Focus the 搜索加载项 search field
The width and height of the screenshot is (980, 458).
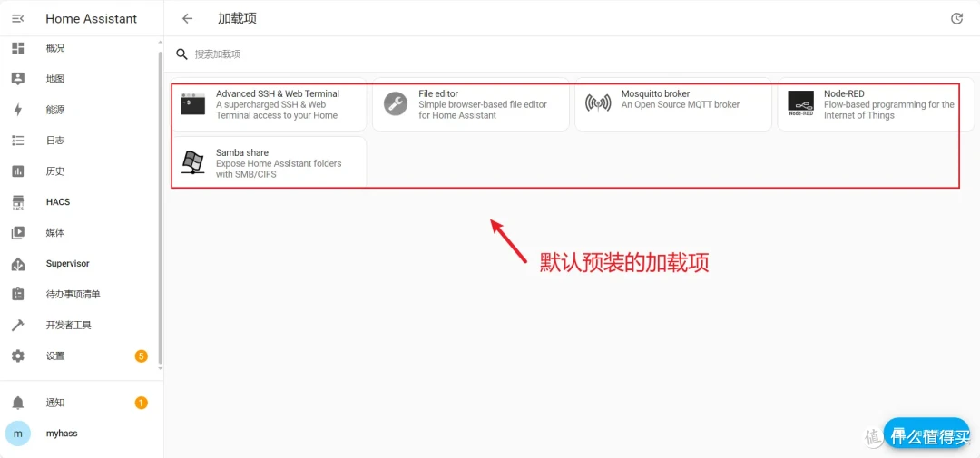pos(572,54)
